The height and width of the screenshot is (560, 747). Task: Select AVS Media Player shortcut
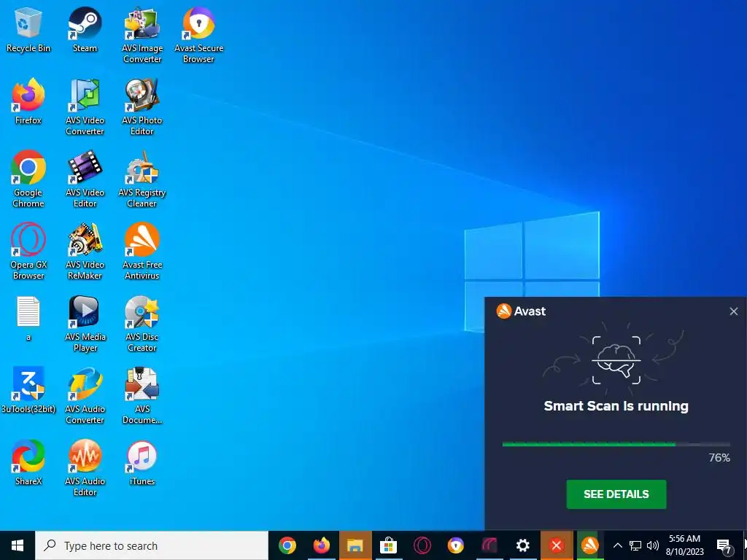click(x=85, y=324)
